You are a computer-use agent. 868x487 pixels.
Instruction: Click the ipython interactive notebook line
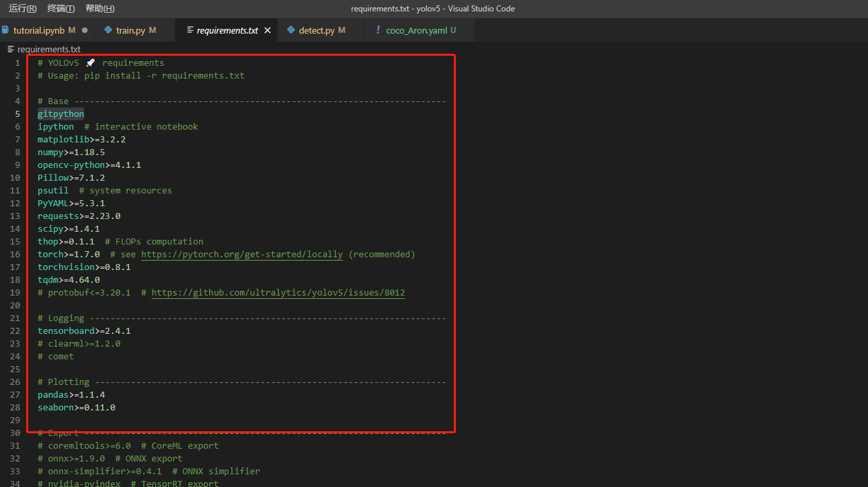click(x=118, y=127)
